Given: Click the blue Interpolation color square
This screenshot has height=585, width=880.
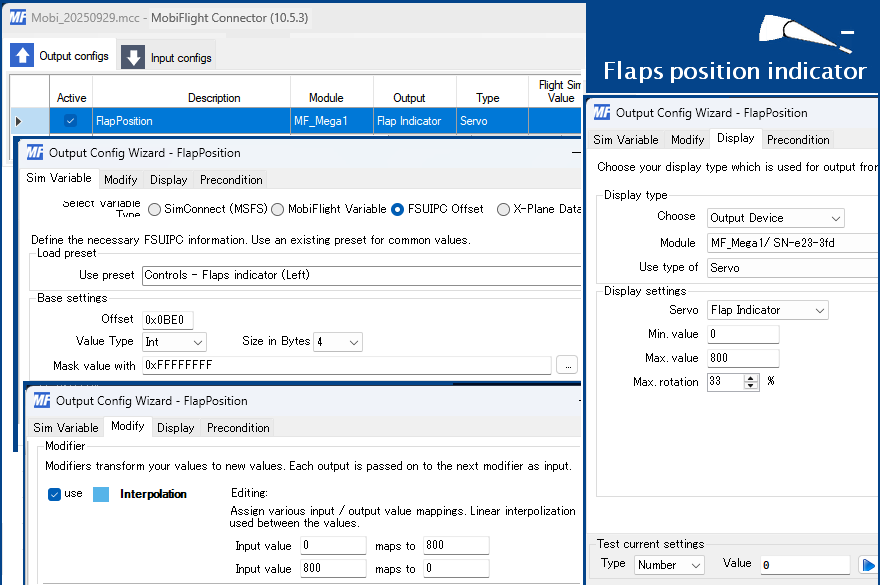Looking at the screenshot, I should click(101, 494).
